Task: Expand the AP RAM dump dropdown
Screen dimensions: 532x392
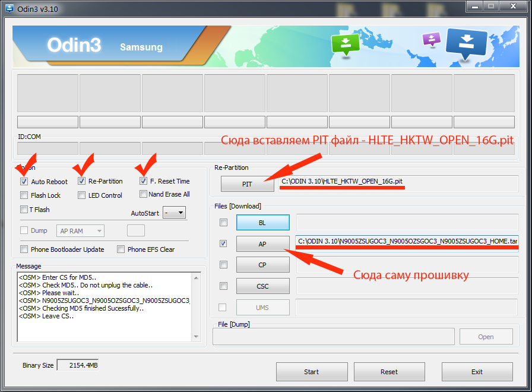Action: click(81, 231)
